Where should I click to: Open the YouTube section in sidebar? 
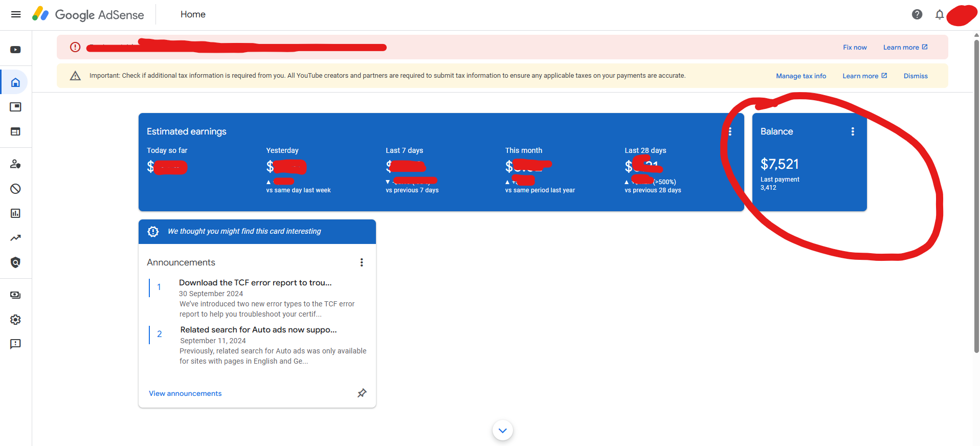coord(16,50)
